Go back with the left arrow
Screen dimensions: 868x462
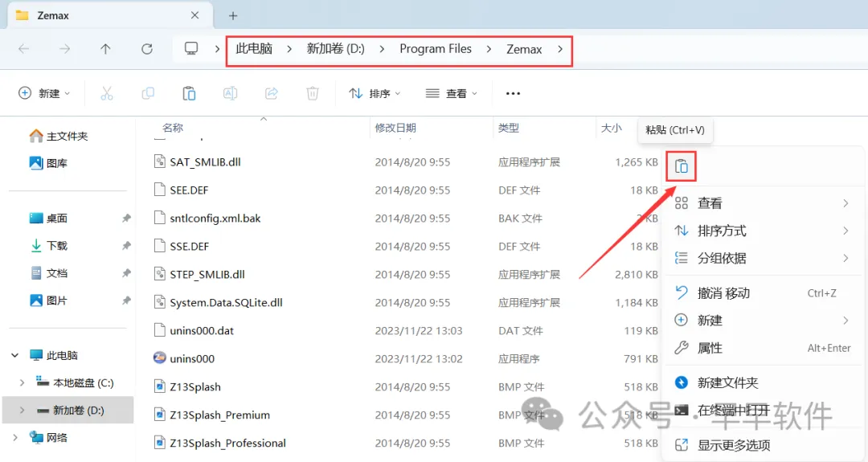tap(24, 49)
